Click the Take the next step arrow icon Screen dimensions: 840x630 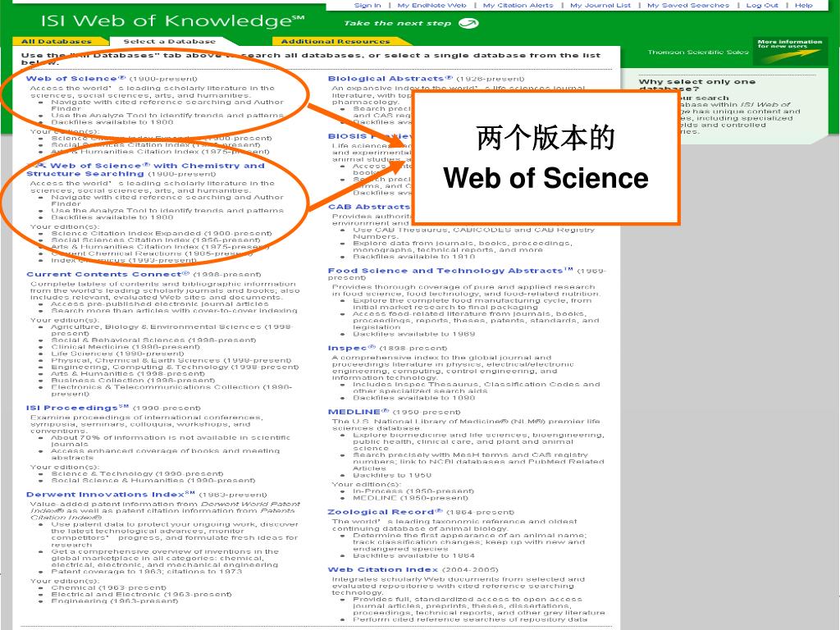tap(468, 23)
